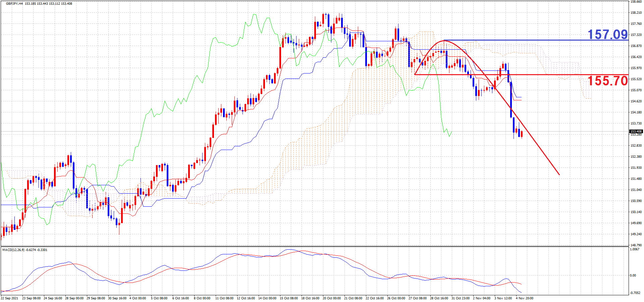Screen dimensions: 644x302
Task: Select the red 155.70 price label
Action: pyautogui.click(x=607, y=81)
